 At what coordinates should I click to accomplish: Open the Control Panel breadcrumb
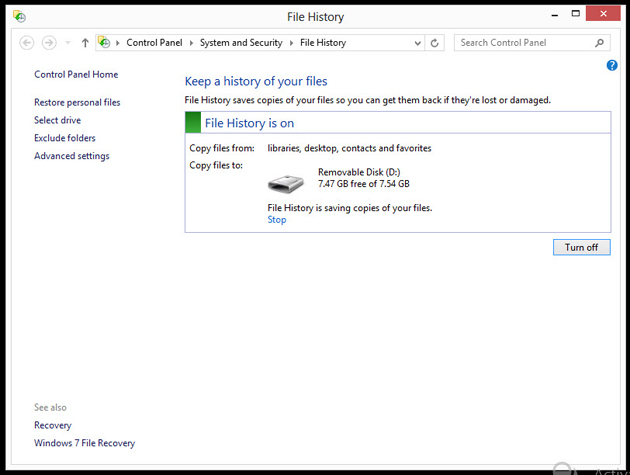click(154, 43)
